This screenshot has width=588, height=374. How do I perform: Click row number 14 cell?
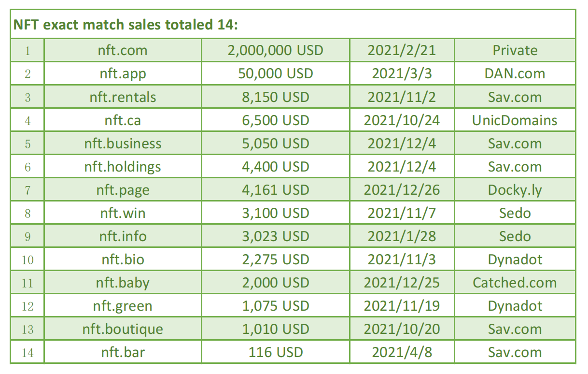(x=28, y=352)
